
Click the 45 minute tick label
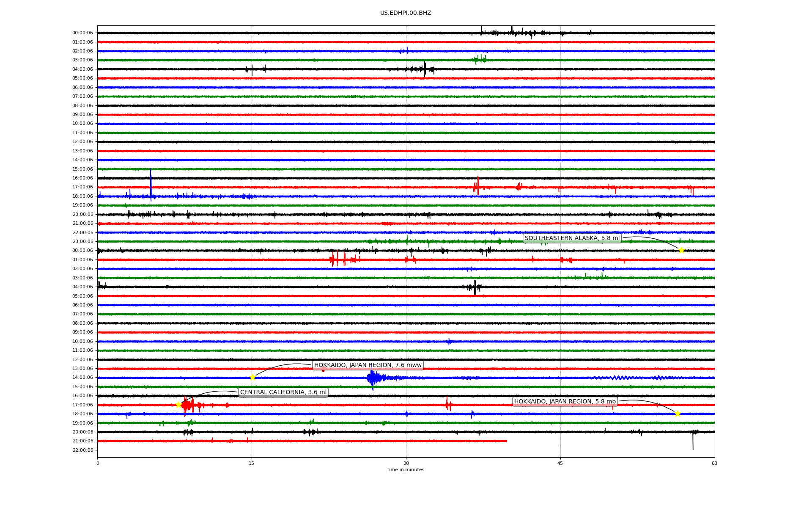tap(560, 463)
